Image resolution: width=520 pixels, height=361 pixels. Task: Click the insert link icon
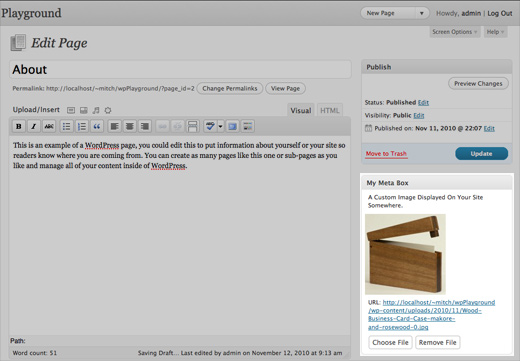[x=162, y=126]
